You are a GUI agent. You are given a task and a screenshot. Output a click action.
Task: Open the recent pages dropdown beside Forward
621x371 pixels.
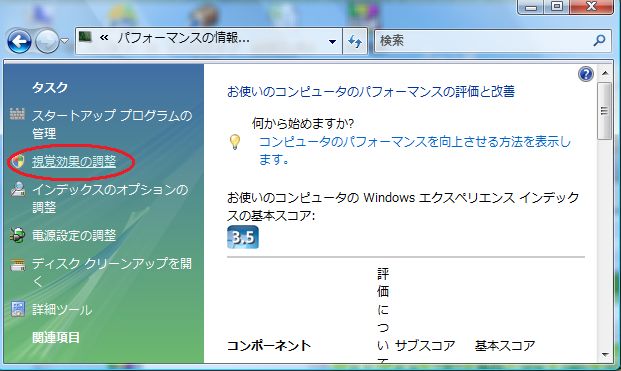65,41
